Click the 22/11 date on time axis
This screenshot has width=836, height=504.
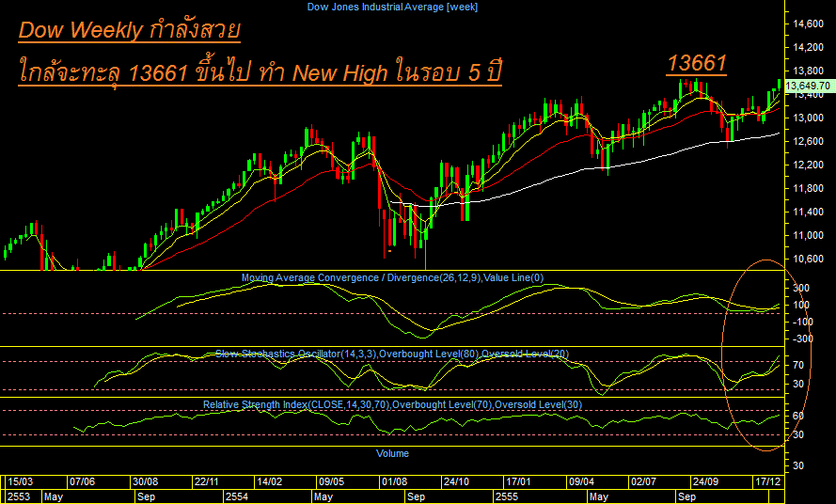click(x=206, y=481)
